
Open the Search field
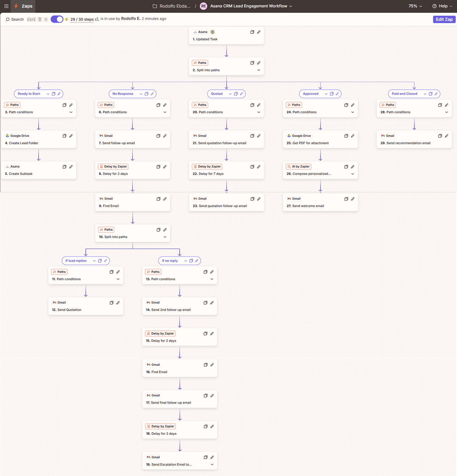click(14, 19)
